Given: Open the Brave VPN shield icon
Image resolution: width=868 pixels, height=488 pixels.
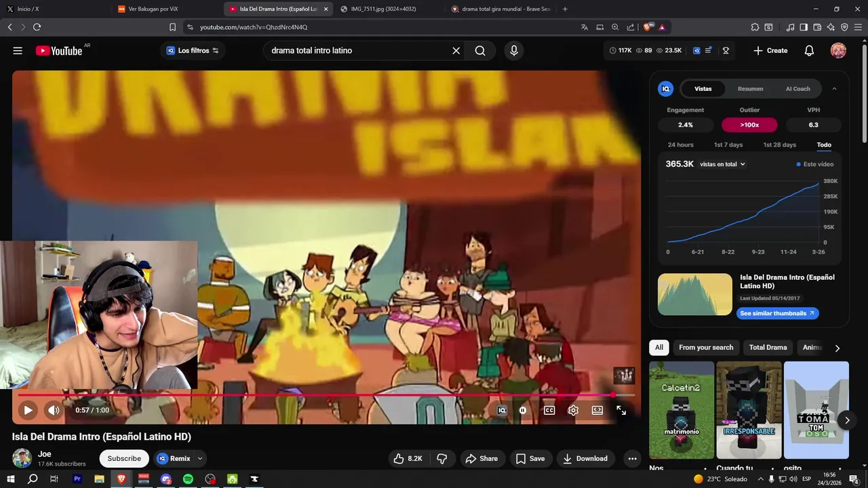Looking at the screenshot, I should pyautogui.click(x=844, y=27).
